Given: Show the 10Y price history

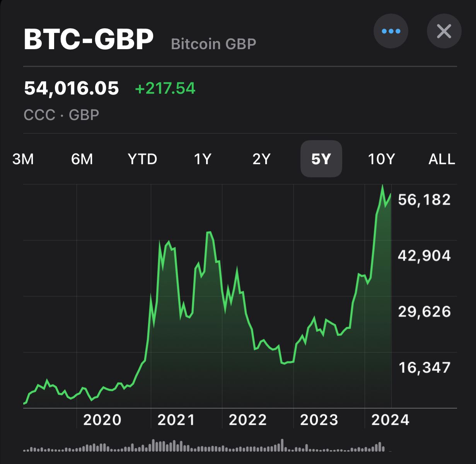Looking at the screenshot, I should click(x=381, y=159).
